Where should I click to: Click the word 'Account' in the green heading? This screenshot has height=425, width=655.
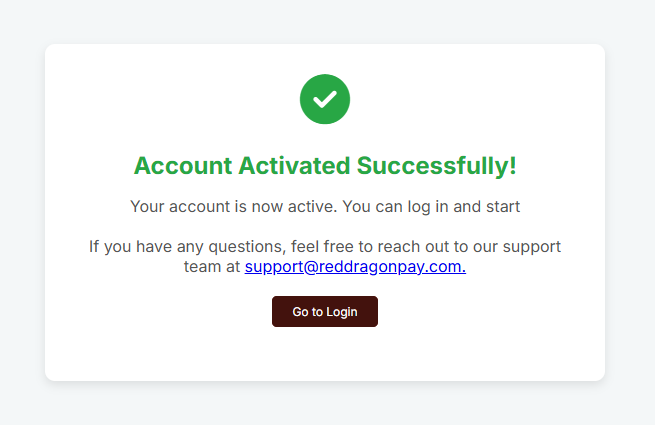point(183,165)
